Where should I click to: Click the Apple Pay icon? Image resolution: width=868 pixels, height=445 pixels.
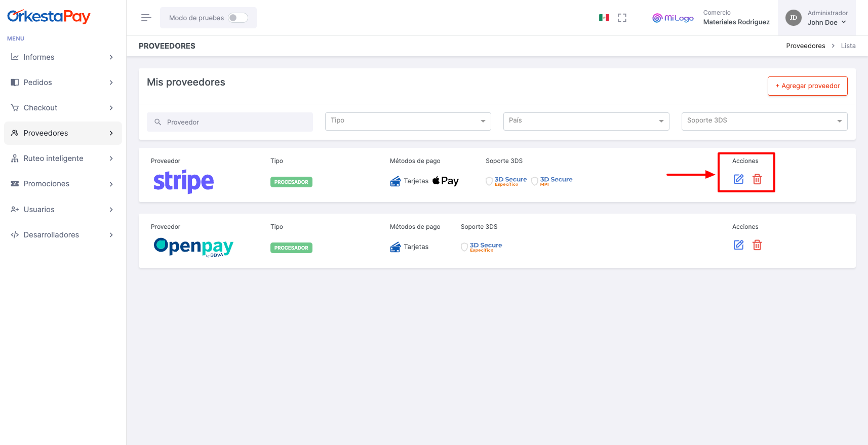tap(446, 181)
